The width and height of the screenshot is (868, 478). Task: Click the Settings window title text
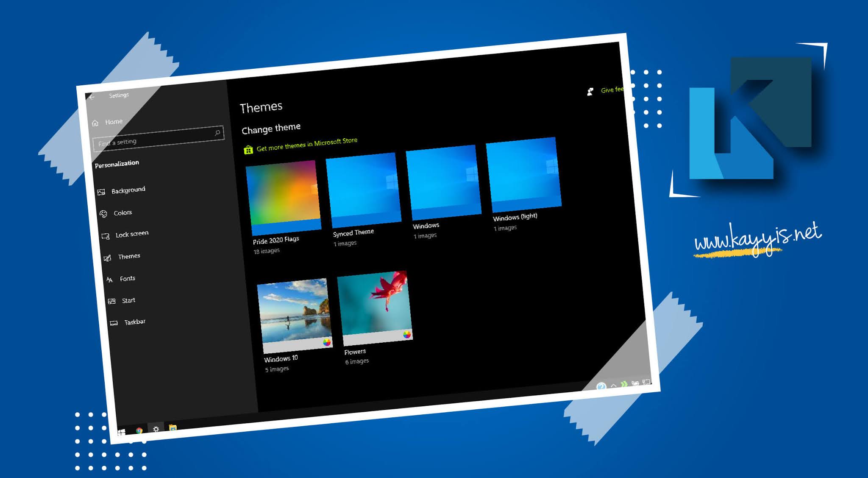pos(119,95)
